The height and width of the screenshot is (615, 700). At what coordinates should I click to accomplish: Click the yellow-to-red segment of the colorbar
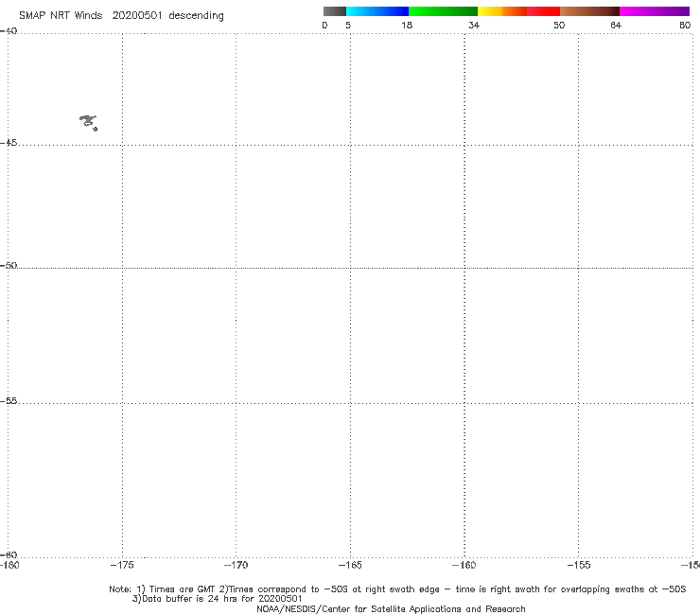click(x=518, y=11)
